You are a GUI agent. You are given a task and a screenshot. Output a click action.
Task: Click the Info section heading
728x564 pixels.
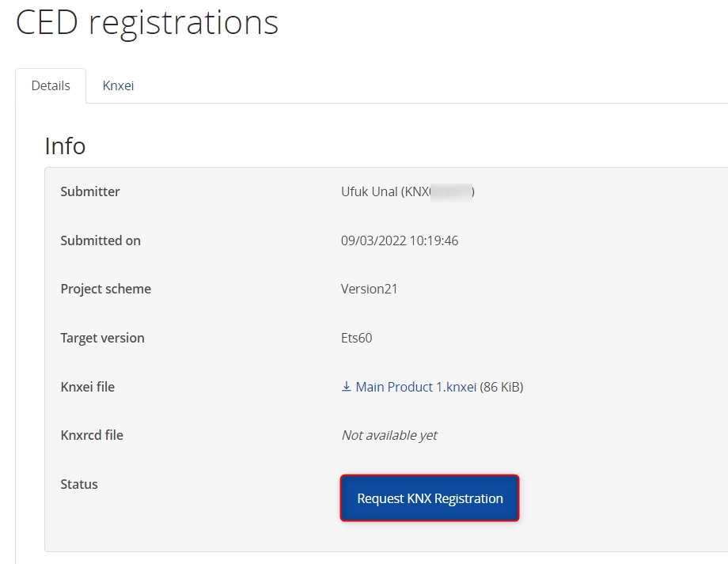(65, 146)
